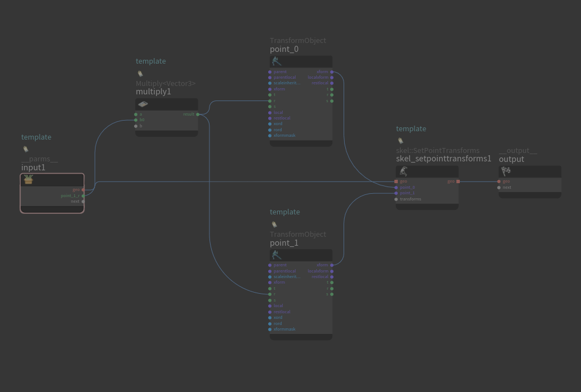Click the next output port on input1

pyautogui.click(x=83, y=202)
